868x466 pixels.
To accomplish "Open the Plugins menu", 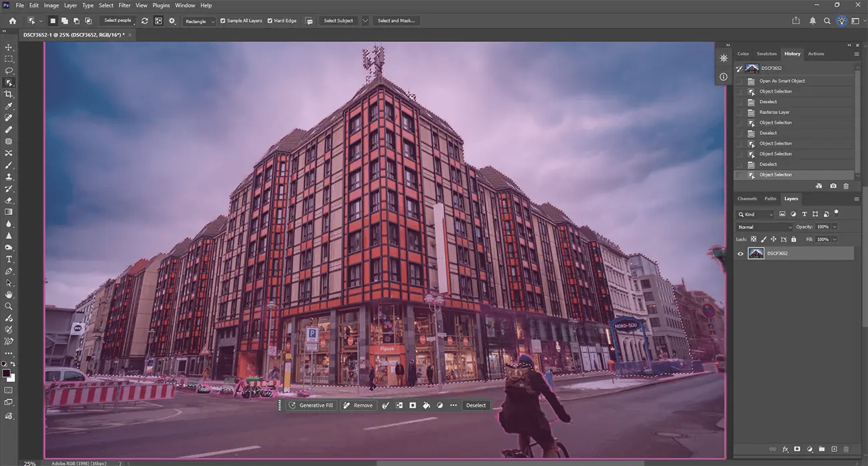I will point(161,5).
